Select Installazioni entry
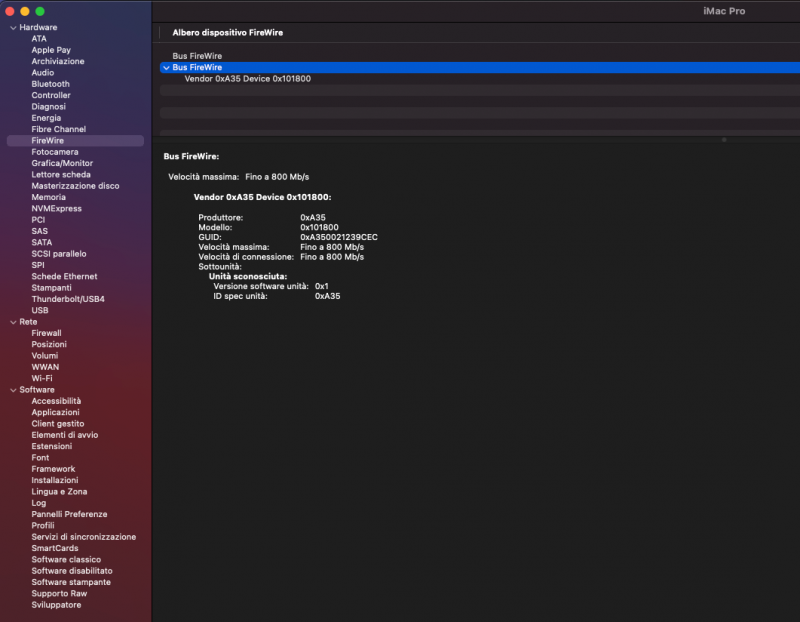Image resolution: width=800 pixels, height=622 pixels. (x=55, y=480)
